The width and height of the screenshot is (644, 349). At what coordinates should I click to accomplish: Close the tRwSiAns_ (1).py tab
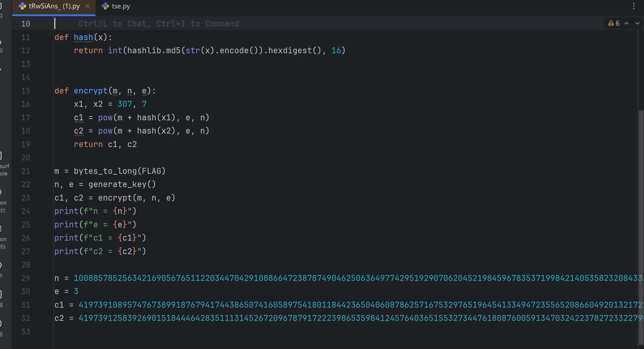tap(88, 6)
